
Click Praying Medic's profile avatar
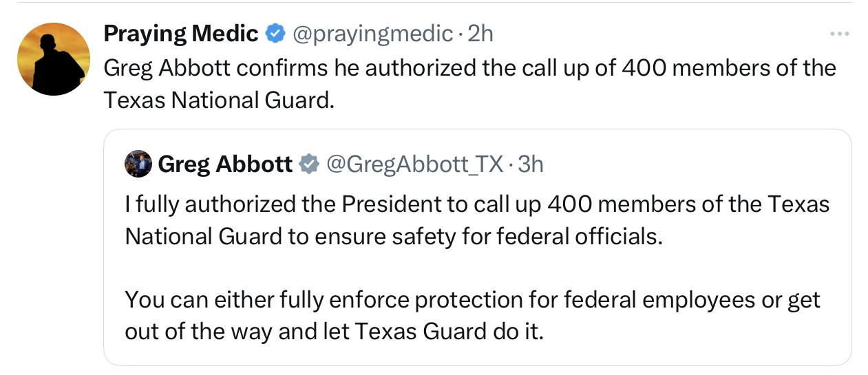point(53,59)
